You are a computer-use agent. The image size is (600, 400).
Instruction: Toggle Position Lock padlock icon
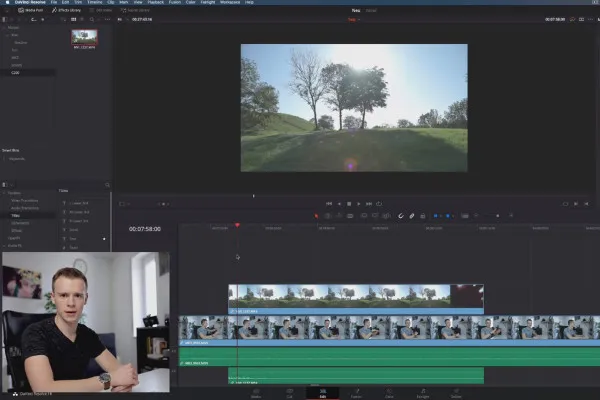[x=423, y=216]
